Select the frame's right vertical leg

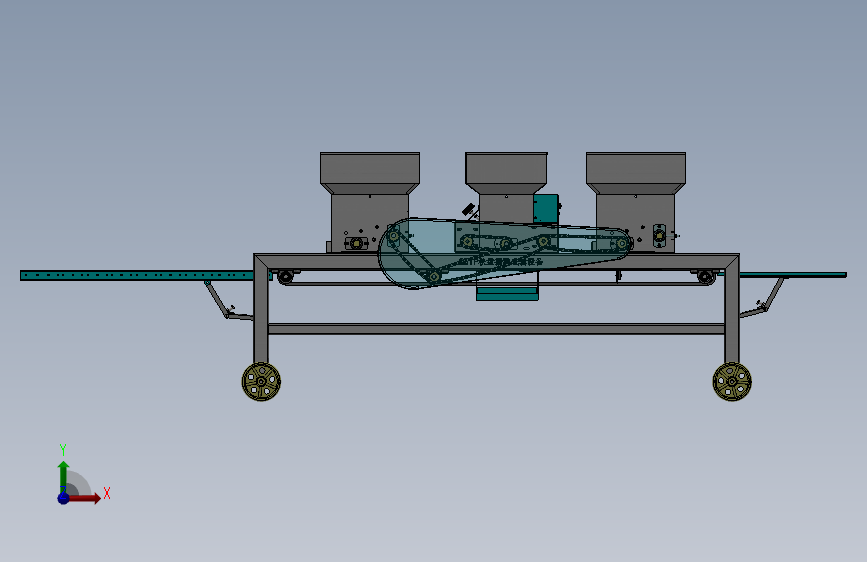732,310
